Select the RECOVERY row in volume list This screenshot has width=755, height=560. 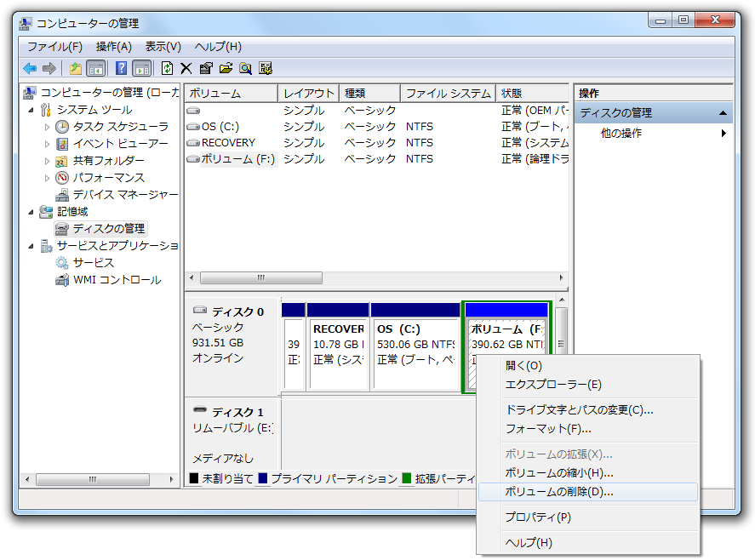point(377,143)
